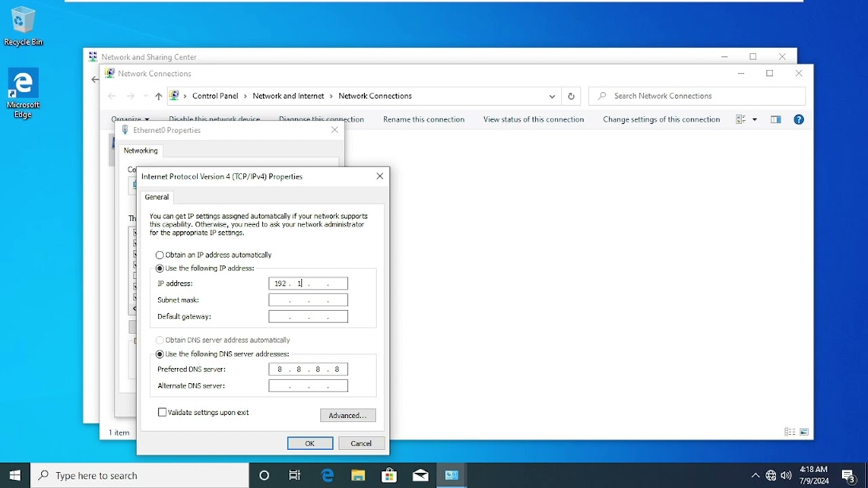Screen dimensions: 868x488
Task: Open Task View on the taskbar
Action: [x=294, y=475]
